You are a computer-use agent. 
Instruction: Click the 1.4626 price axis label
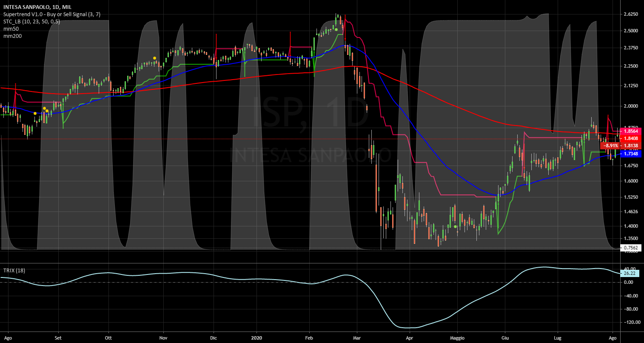click(x=630, y=212)
